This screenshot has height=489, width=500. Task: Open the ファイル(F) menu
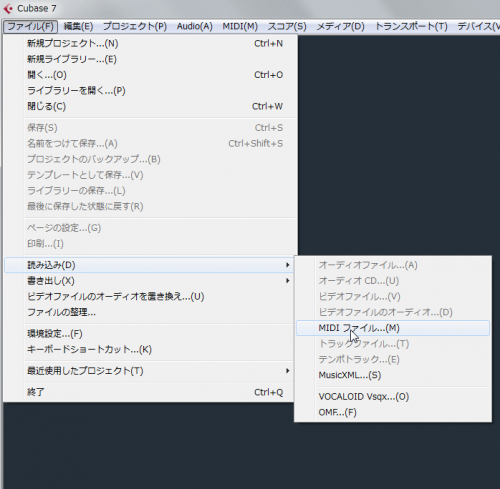click(x=31, y=26)
